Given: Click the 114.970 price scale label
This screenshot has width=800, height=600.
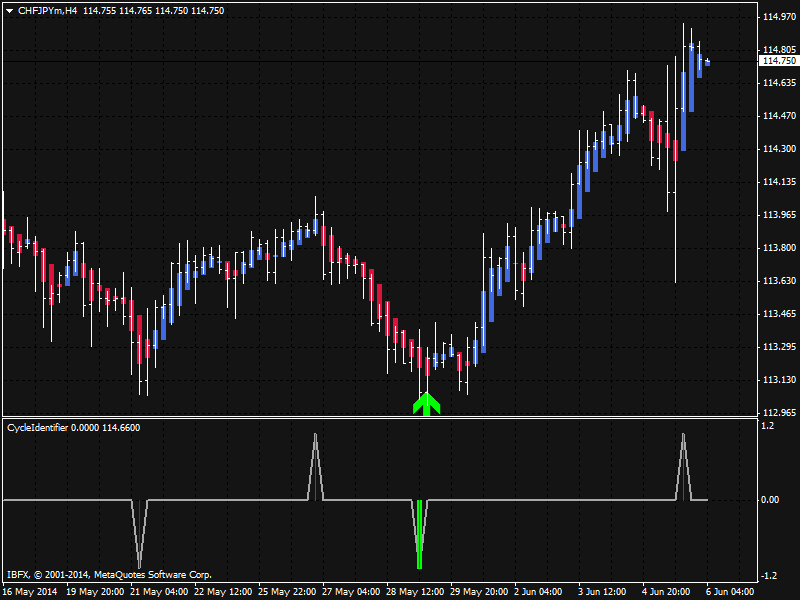Looking at the screenshot, I should point(777,17).
